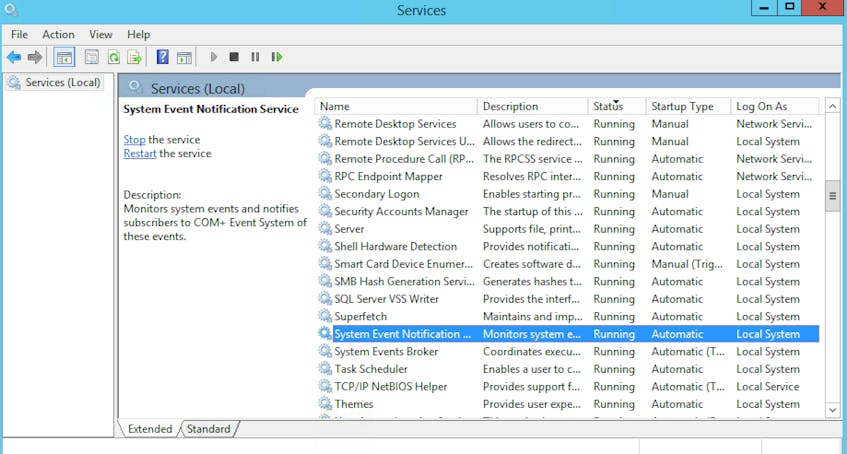Select Services (Local) in the console tree
This screenshot has width=847, height=454.
click(x=55, y=83)
